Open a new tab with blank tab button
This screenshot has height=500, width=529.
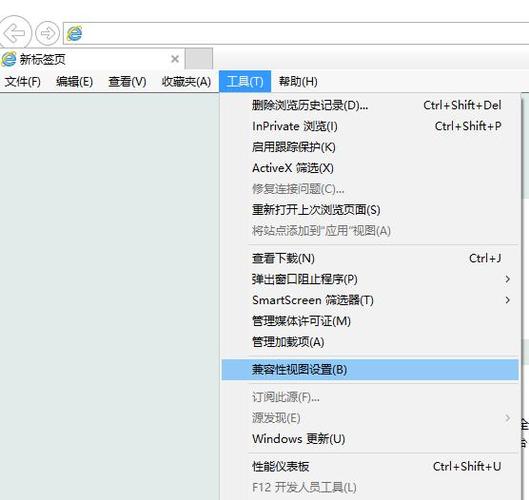click(x=199, y=59)
